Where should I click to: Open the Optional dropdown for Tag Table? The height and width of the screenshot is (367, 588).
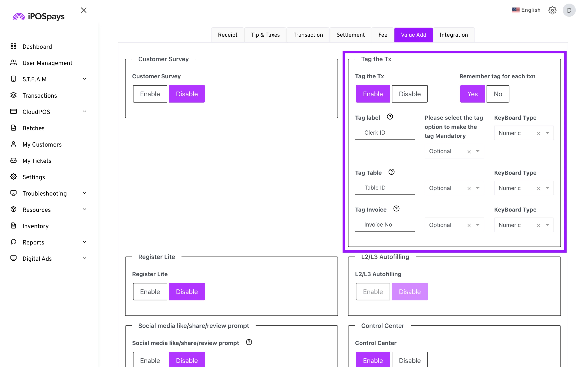(x=477, y=188)
